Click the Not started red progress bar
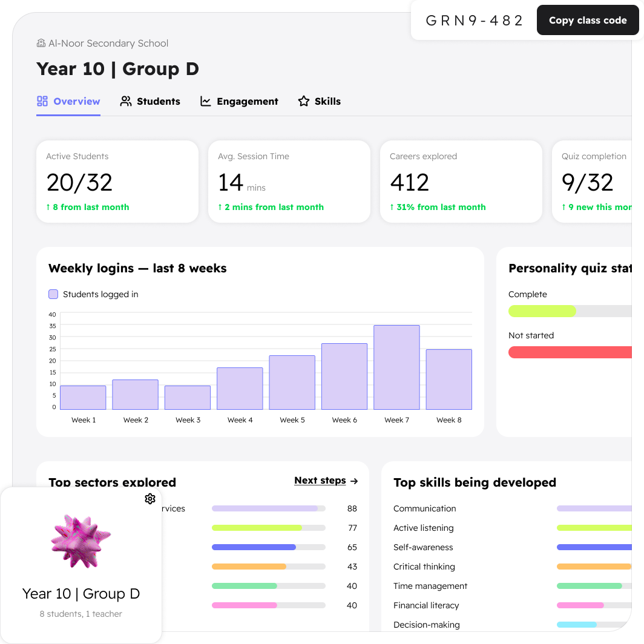This screenshot has height=644, width=644. [570, 352]
